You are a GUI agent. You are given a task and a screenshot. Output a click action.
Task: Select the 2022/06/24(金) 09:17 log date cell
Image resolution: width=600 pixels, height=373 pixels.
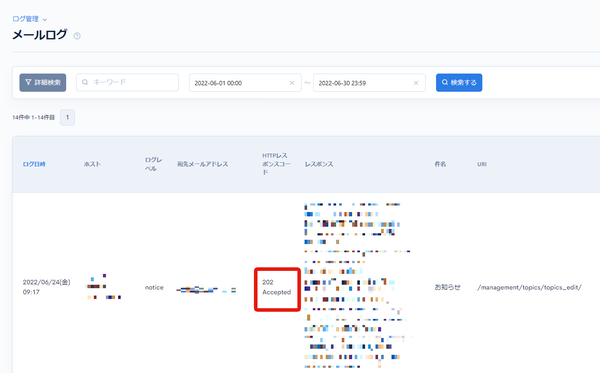click(x=46, y=287)
